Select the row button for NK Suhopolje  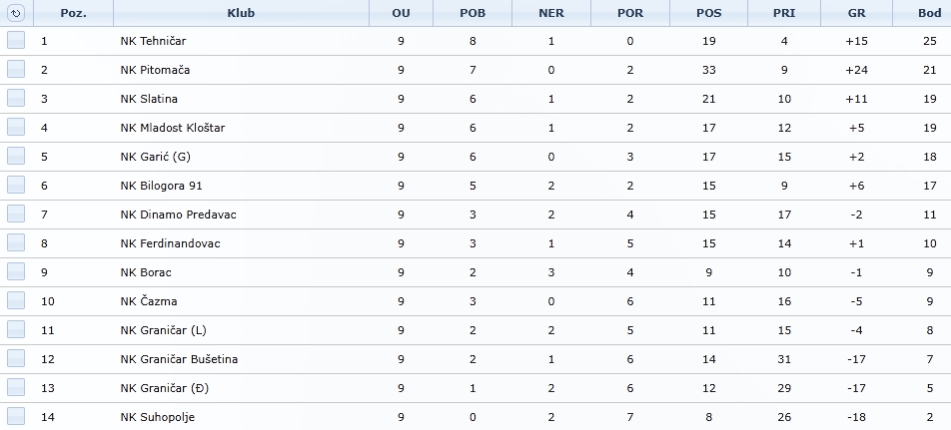16,417
